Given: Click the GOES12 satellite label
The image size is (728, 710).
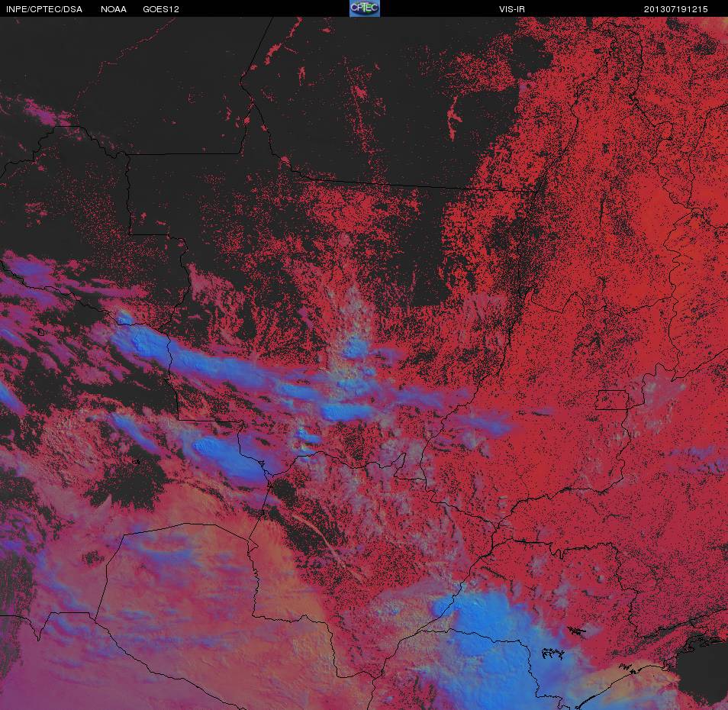Looking at the screenshot, I should tap(161, 9).
